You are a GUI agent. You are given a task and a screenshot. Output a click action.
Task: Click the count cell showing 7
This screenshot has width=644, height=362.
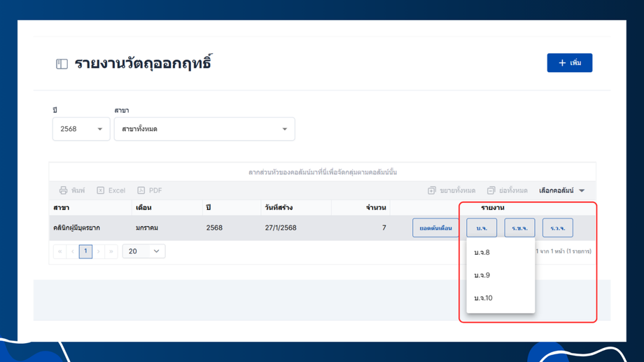tap(360, 228)
